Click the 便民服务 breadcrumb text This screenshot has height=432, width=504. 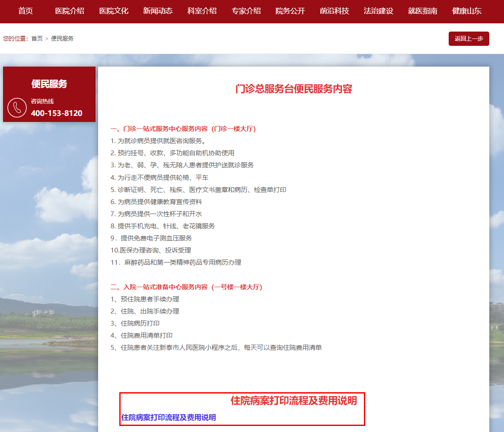[62, 38]
